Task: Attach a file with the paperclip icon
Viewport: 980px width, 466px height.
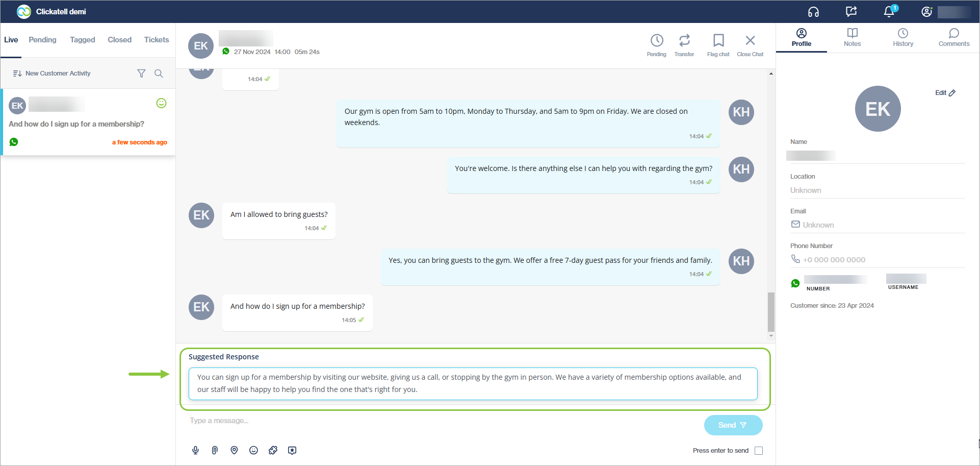Action: coord(215,450)
